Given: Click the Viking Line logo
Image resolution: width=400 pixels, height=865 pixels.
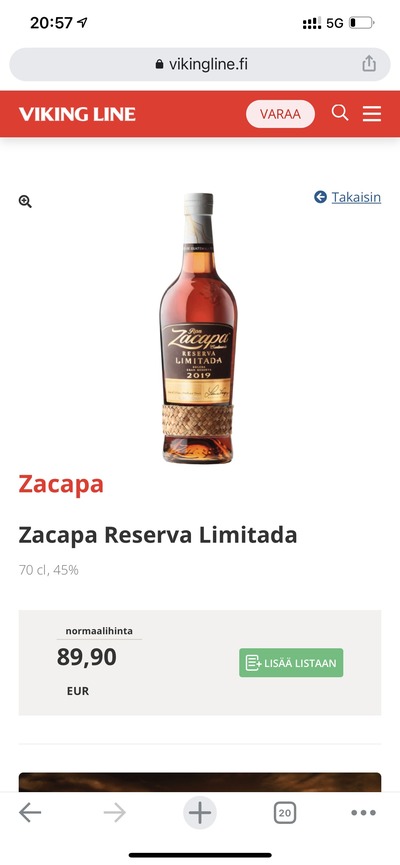Looking at the screenshot, I should click(77, 114).
